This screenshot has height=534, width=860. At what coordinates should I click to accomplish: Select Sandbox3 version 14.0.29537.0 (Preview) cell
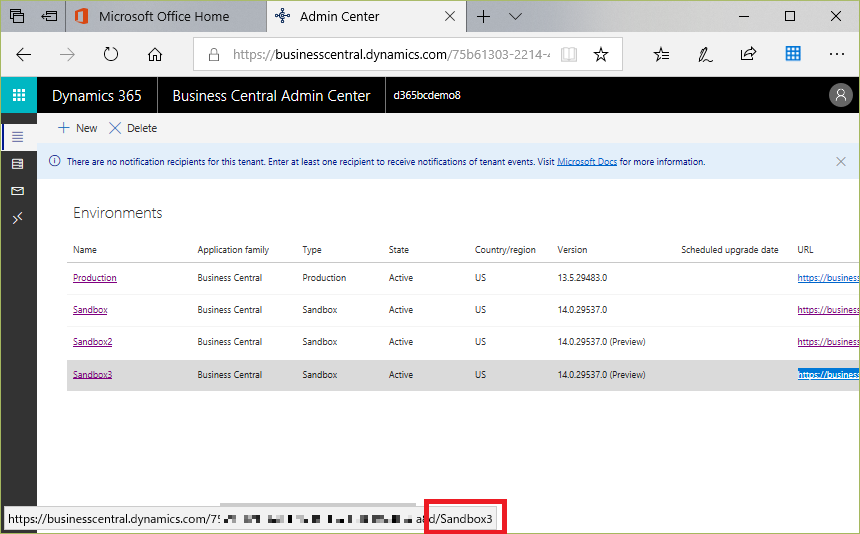(x=601, y=374)
